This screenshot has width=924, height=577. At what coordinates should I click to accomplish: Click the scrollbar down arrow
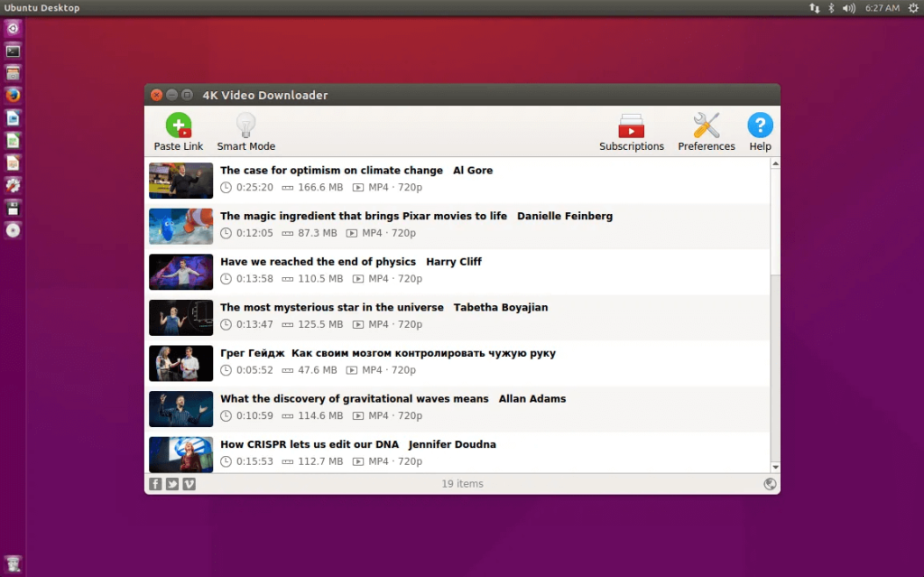(775, 469)
